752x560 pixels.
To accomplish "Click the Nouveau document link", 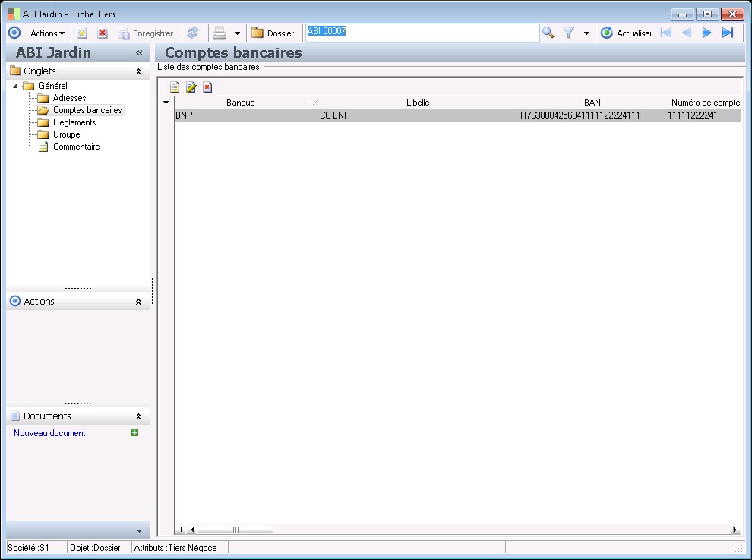I will 49,433.
